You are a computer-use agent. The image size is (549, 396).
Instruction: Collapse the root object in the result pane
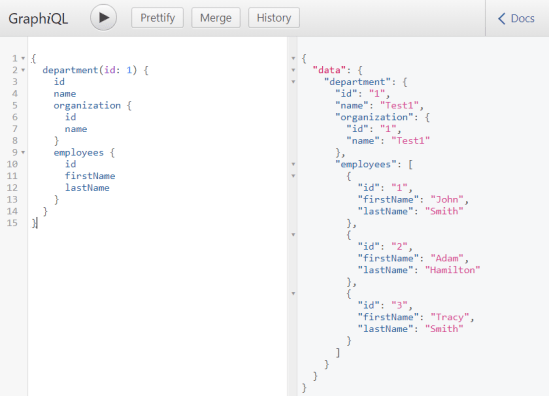pos(293,58)
